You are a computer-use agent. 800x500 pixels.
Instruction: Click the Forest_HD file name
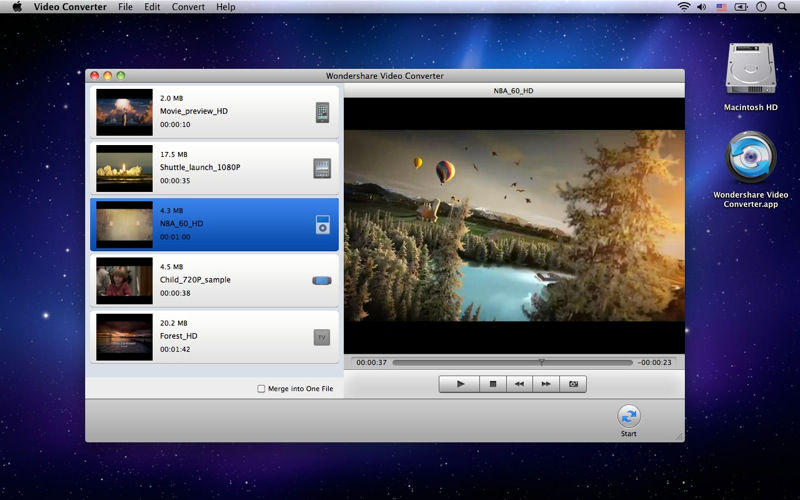coord(179,336)
